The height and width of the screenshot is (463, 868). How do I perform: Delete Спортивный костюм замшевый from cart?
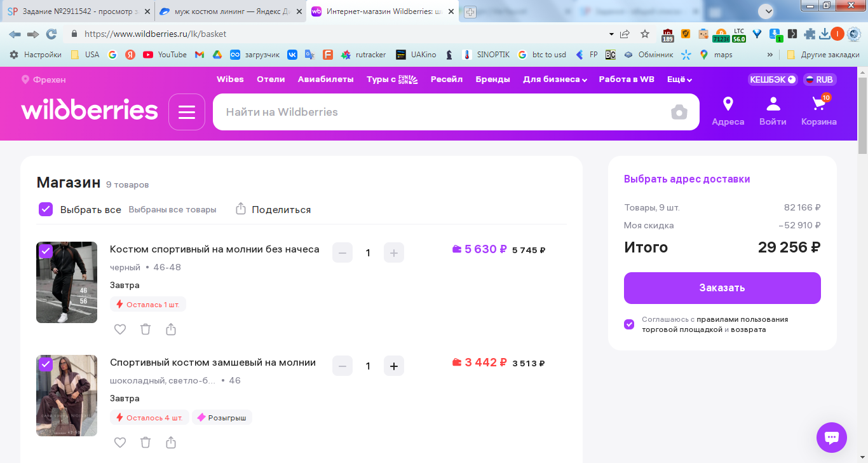146,442
